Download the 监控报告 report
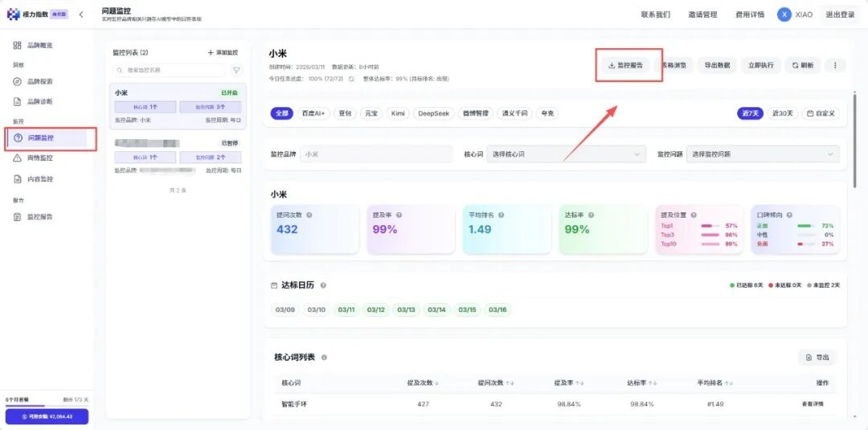 [625, 65]
